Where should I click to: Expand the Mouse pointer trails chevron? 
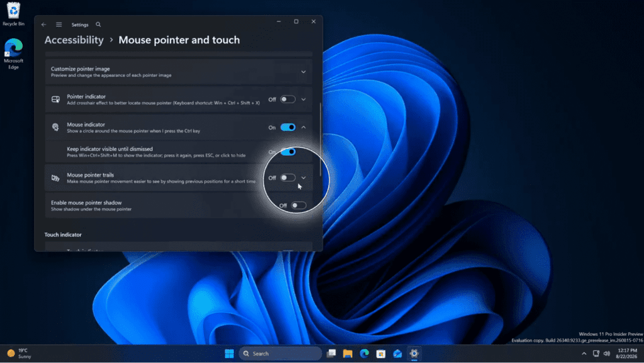coord(304,178)
